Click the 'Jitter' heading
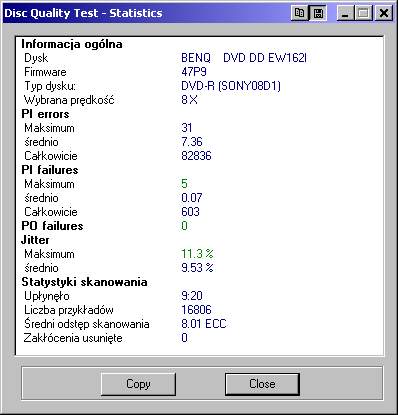The image size is (398, 415). point(35,240)
